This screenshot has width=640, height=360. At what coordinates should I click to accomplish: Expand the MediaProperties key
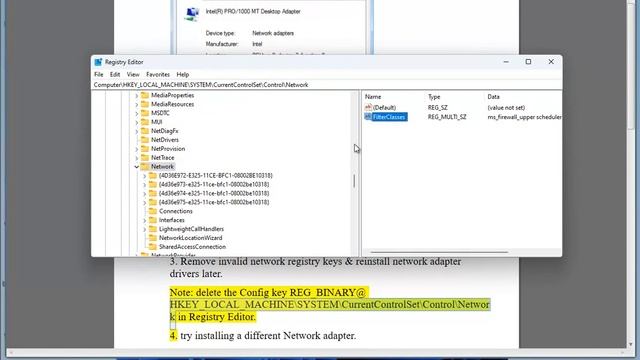click(137, 96)
